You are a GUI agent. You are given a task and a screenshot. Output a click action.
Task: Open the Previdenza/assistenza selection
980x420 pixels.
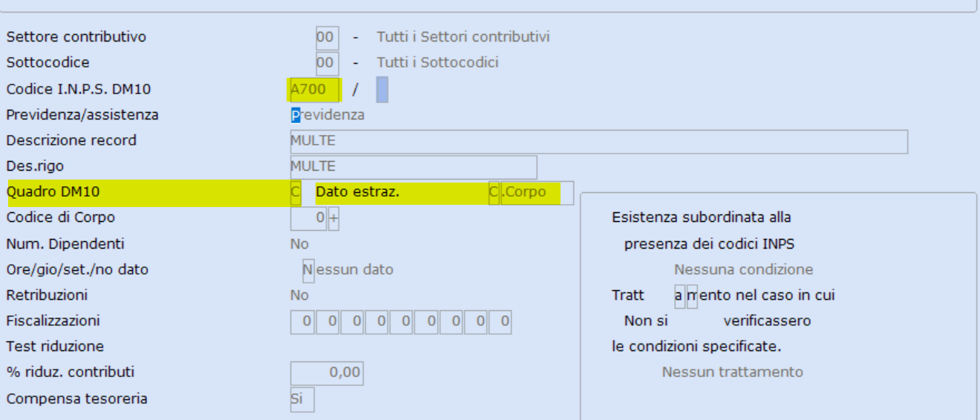[327, 115]
